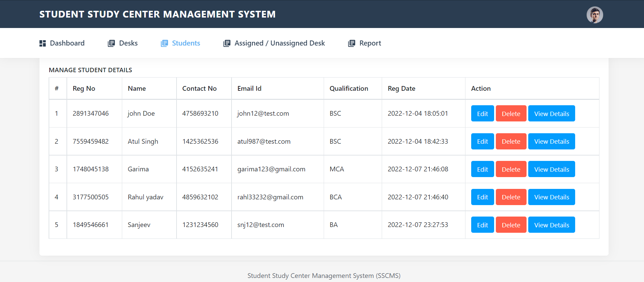Delete Garima's record
The width and height of the screenshot is (644, 282).
511,169
